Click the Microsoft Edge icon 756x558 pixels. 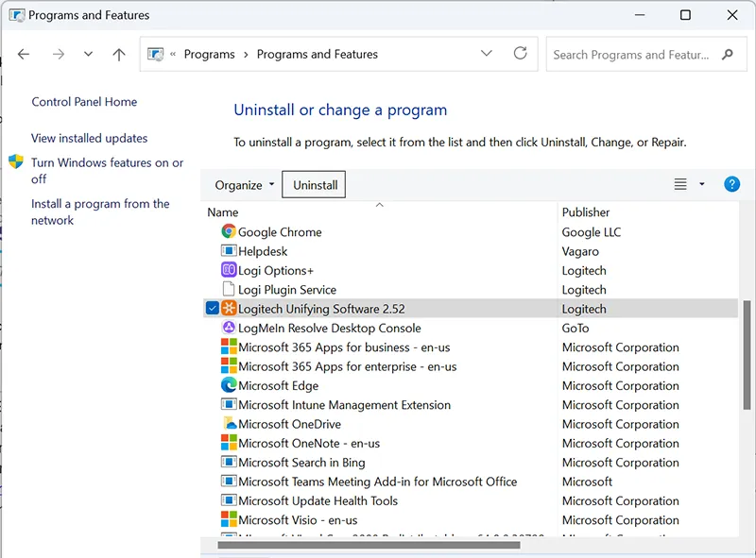point(228,386)
